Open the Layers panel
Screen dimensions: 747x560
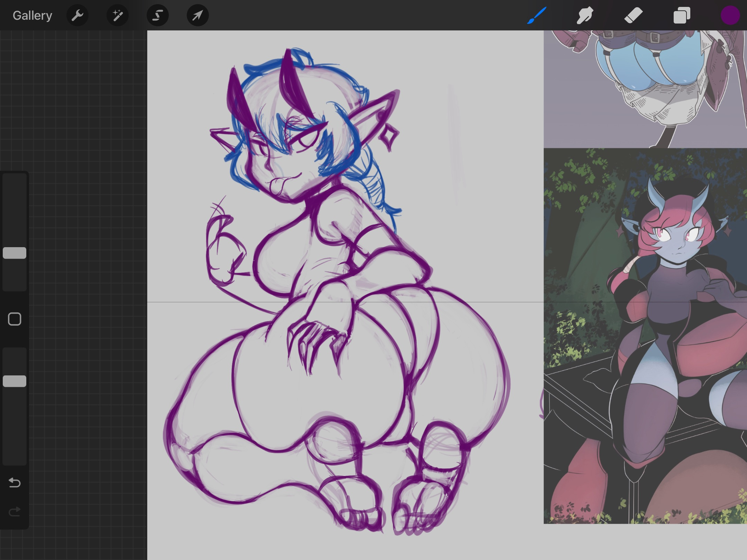coord(682,16)
